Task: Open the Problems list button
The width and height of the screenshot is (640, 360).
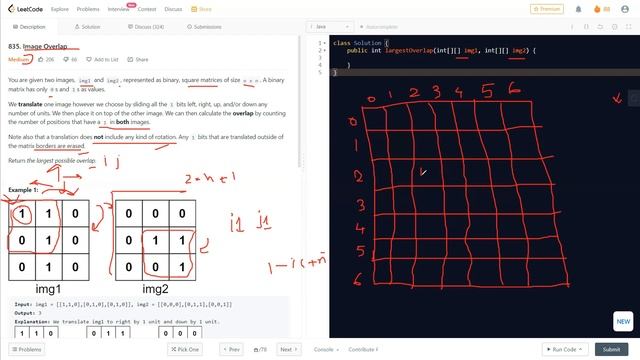Action: point(27,349)
